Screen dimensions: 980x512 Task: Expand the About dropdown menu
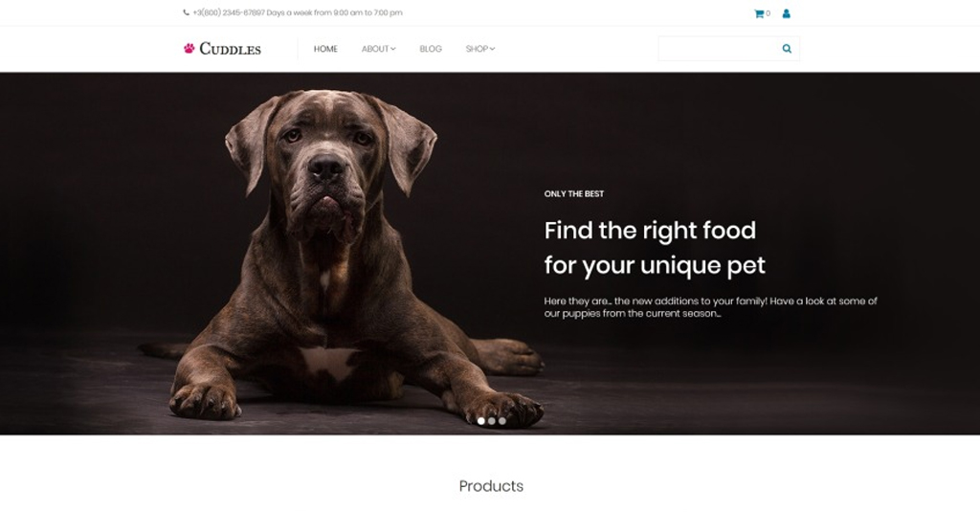(378, 49)
